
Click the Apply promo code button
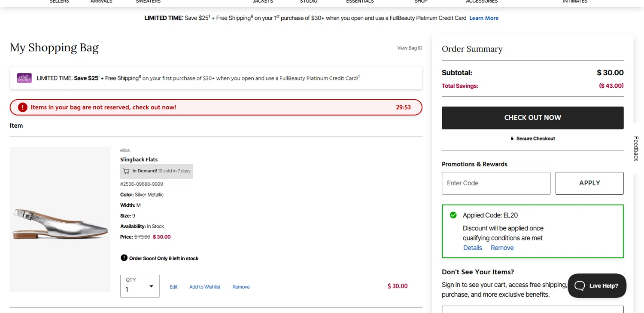[589, 183]
